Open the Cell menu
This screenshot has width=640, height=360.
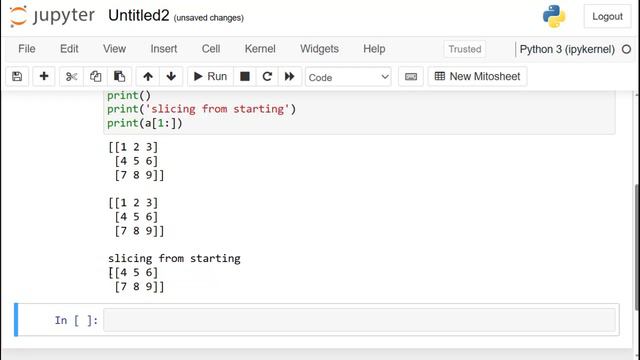pos(211,49)
